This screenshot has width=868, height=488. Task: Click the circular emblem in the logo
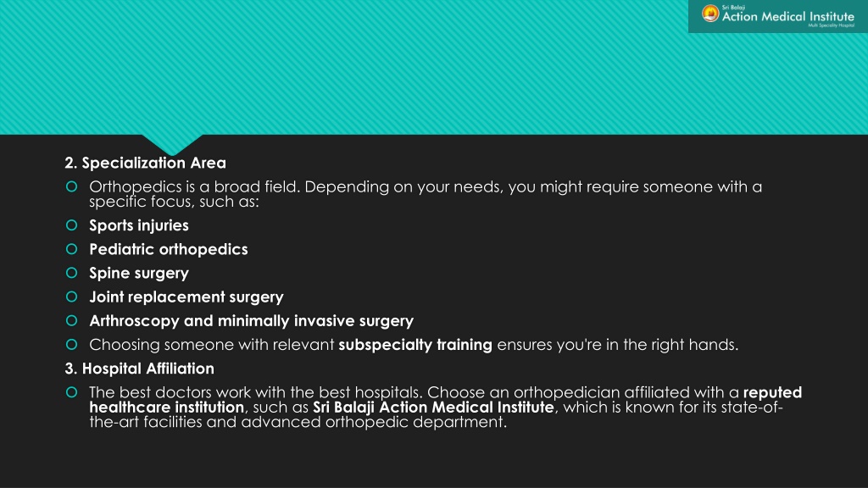[x=710, y=14]
